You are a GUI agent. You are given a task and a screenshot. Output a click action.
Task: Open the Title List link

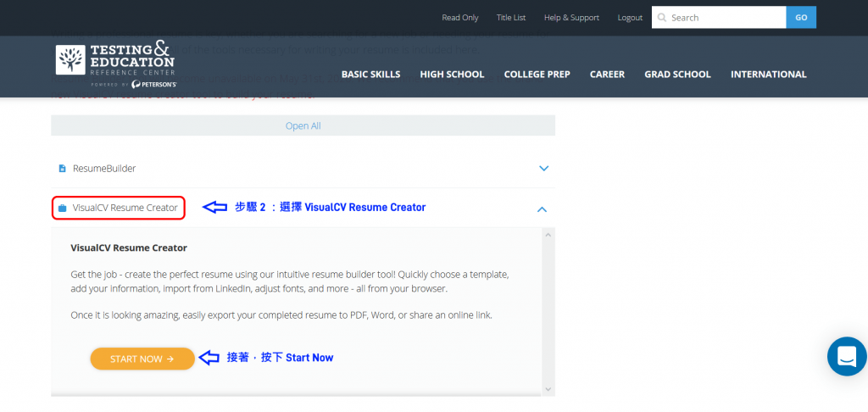pyautogui.click(x=511, y=18)
